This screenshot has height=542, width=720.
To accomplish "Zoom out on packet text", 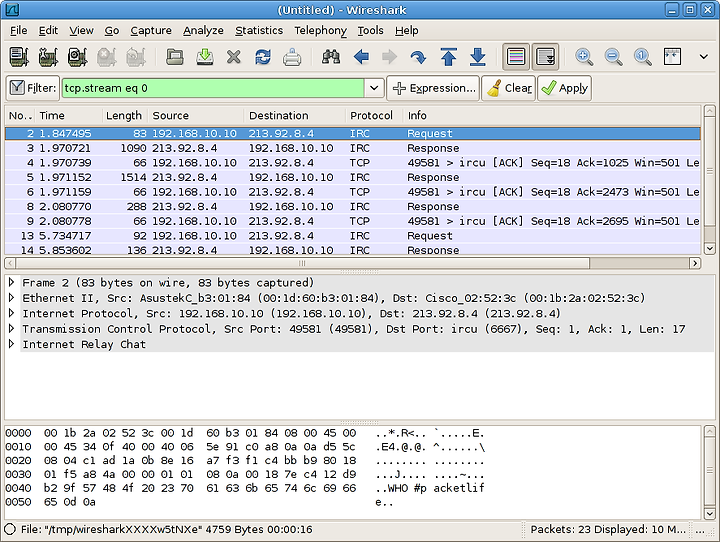I will 613,57.
